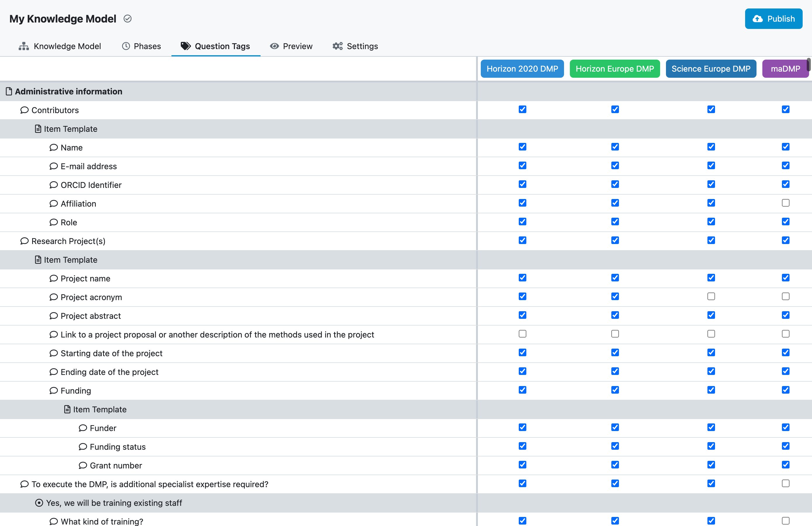This screenshot has height=526, width=812.
Task: Click the comment icon beside Project abstract
Action: point(53,316)
